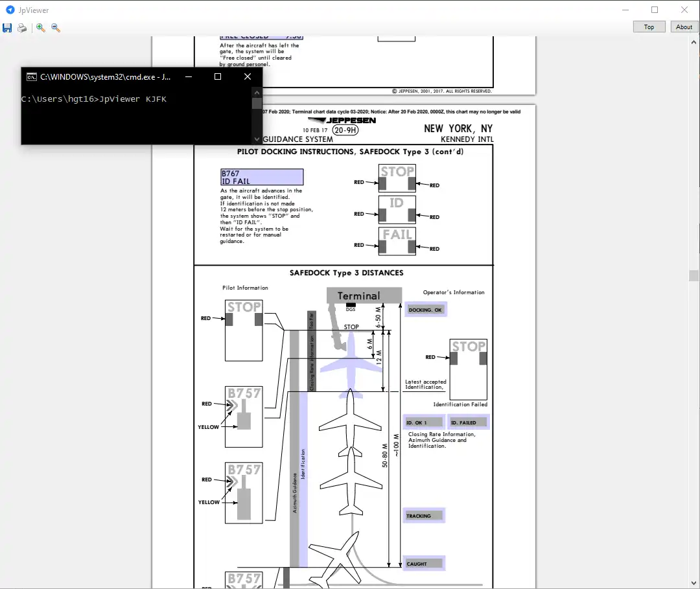Screen dimensions: 700x589
Task: Click the 'TRACKING' label in chart
Action: (424, 516)
